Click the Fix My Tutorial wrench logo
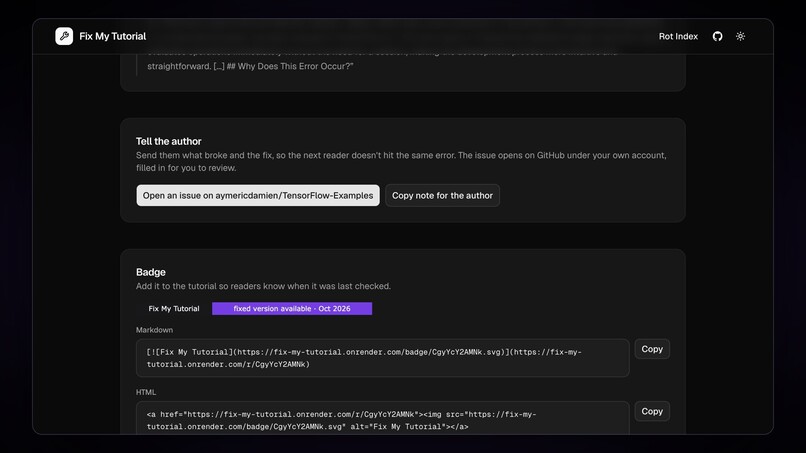 tap(64, 36)
